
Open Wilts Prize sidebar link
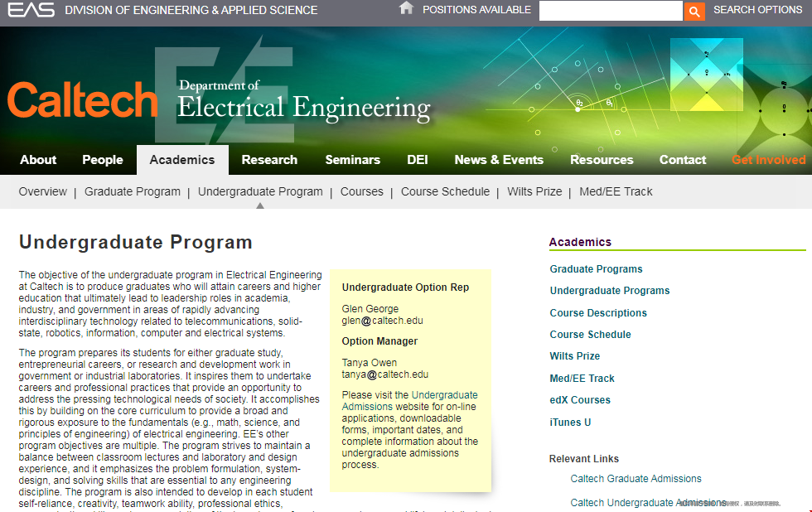[575, 356]
